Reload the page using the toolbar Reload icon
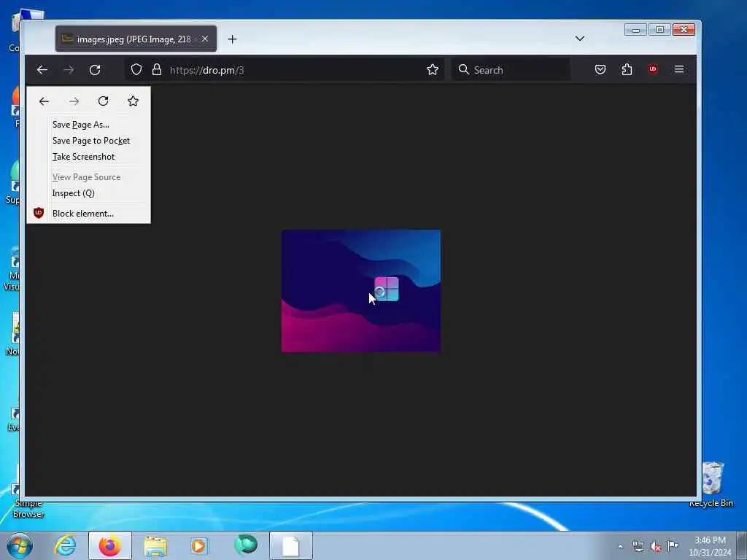Image resolution: width=747 pixels, height=560 pixels. click(x=95, y=70)
